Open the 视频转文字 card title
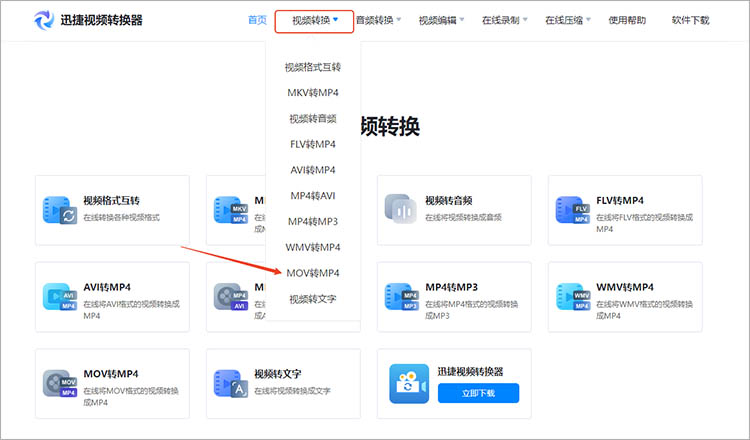Image resolution: width=750 pixels, height=440 pixels. [278, 374]
